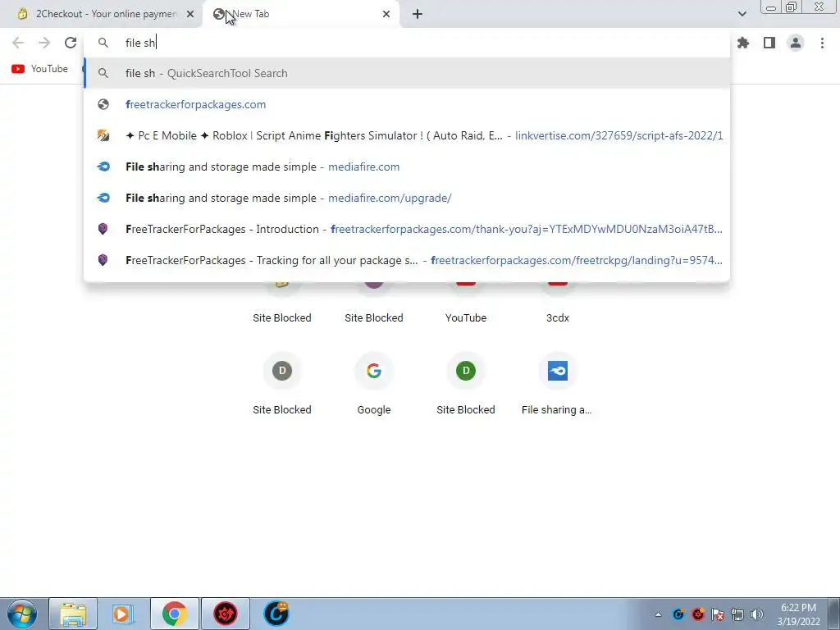Open the YouTube shortcut tile
Screen dimensions: 840x630
[x=466, y=304]
